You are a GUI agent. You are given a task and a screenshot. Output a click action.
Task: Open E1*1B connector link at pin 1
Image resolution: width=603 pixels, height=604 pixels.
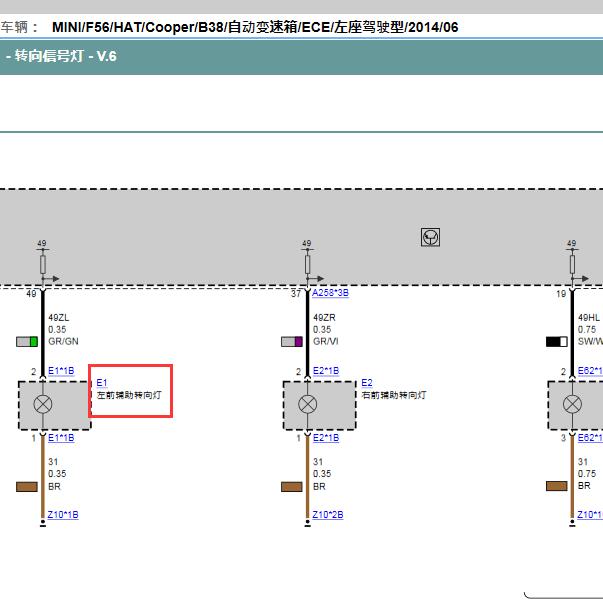point(61,438)
